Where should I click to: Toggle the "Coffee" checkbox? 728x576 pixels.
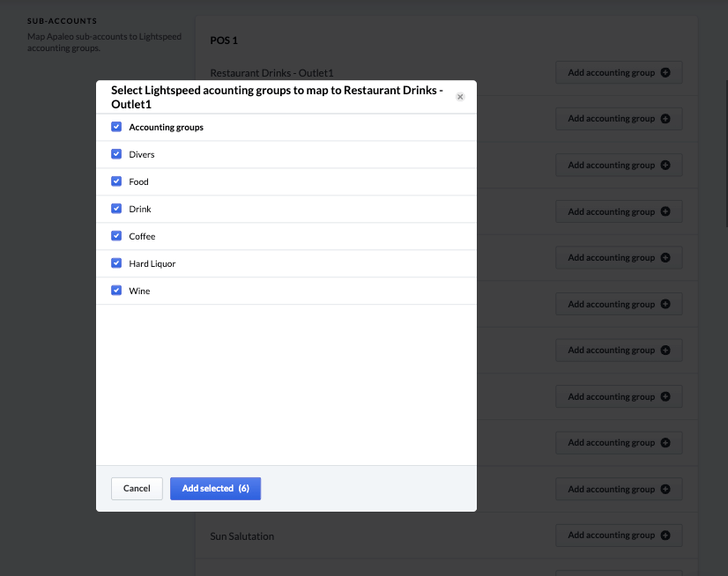coord(116,236)
